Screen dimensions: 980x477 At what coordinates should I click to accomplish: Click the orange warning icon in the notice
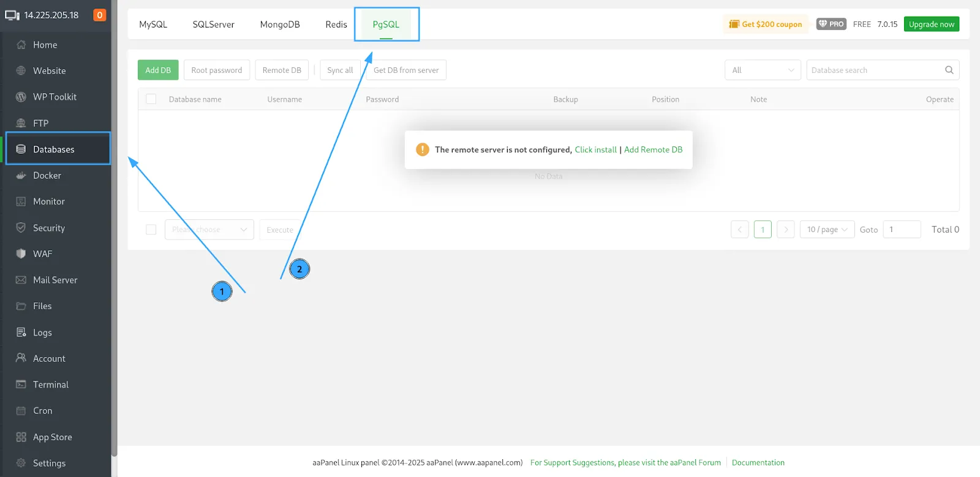(423, 149)
